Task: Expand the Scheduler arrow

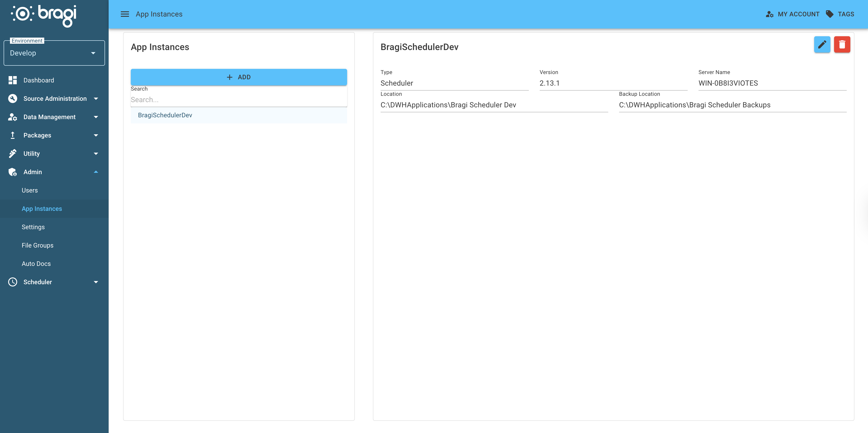Action: (96, 282)
